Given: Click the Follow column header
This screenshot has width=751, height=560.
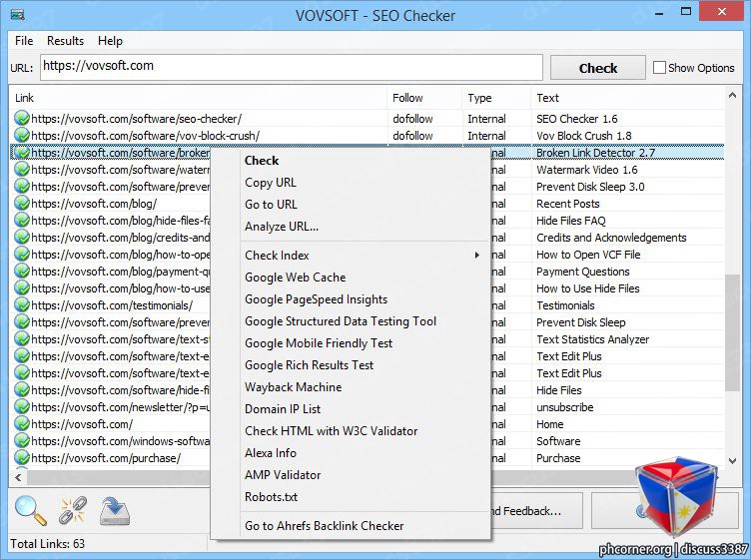Looking at the screenshot, I should (x=424, y=98).
